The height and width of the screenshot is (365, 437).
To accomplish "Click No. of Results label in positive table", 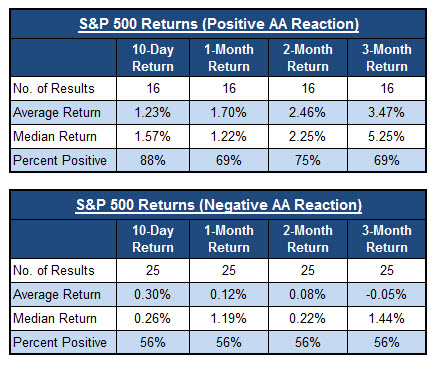I will point(54,89).
